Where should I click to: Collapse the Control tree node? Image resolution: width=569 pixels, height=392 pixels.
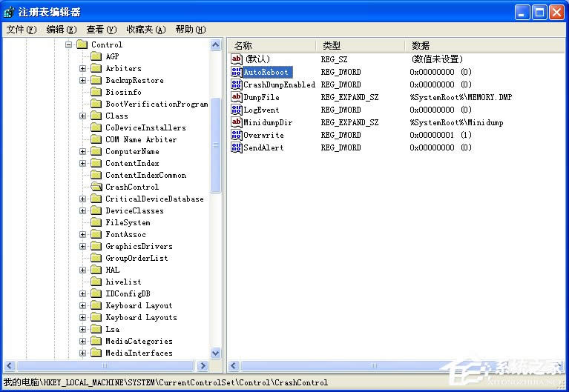coord(68,44)
